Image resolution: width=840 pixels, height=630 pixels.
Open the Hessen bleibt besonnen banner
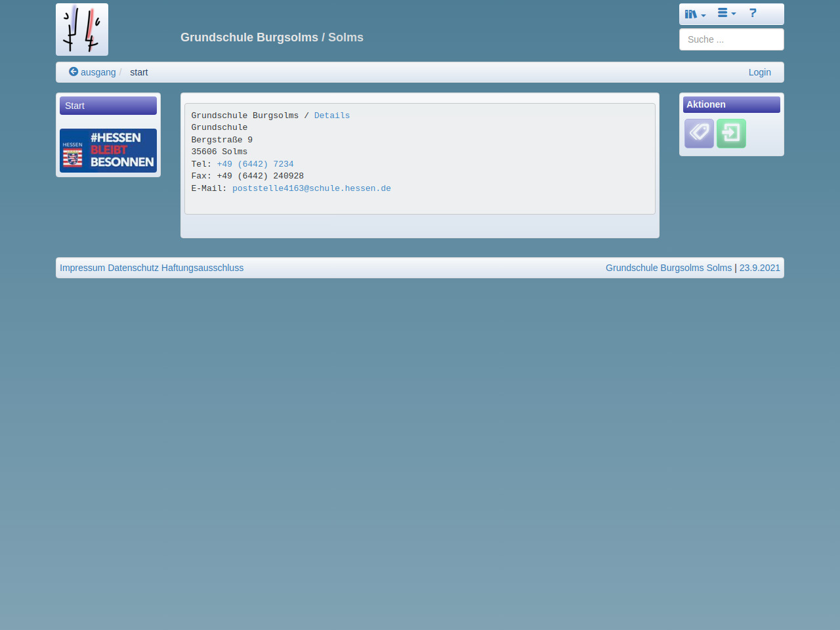[x=108, y=150]
